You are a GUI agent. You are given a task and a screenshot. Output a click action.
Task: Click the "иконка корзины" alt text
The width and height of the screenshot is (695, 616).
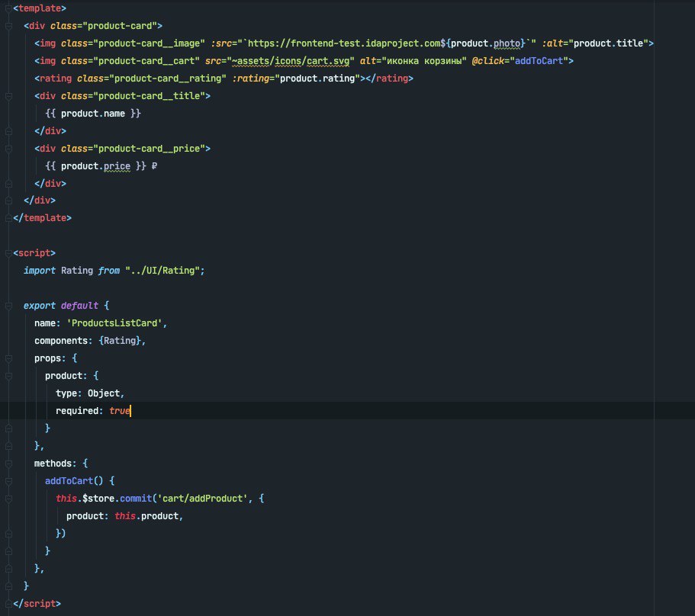click(423, 61)
